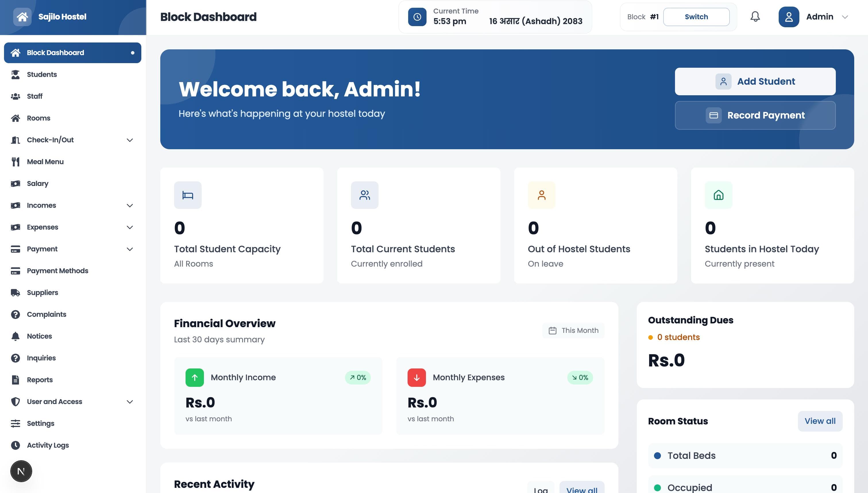Click the bed icon on Total Student Capacity card
This screenshot has width=868, height=493.
[188, 195]
